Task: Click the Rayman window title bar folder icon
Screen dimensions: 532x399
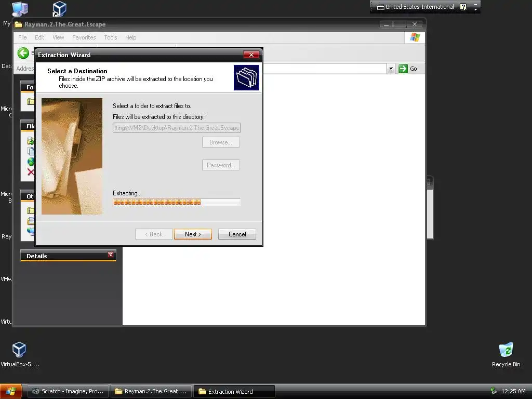Action: point(18,24)
